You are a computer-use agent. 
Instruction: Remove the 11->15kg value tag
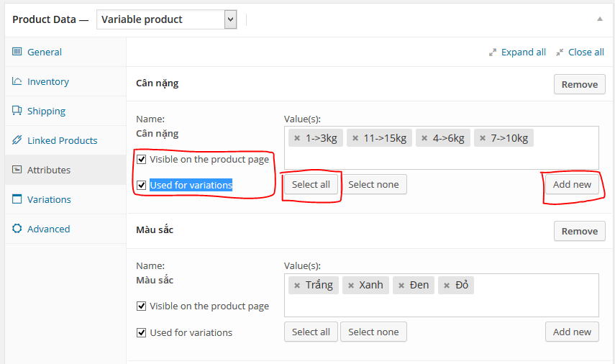[355, 138]
